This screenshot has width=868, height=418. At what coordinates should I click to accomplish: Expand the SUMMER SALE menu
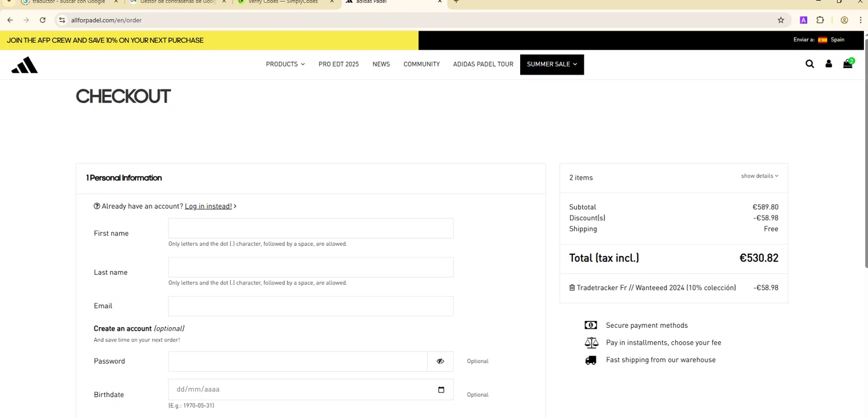pyautogui.click(x=552, y=64)
